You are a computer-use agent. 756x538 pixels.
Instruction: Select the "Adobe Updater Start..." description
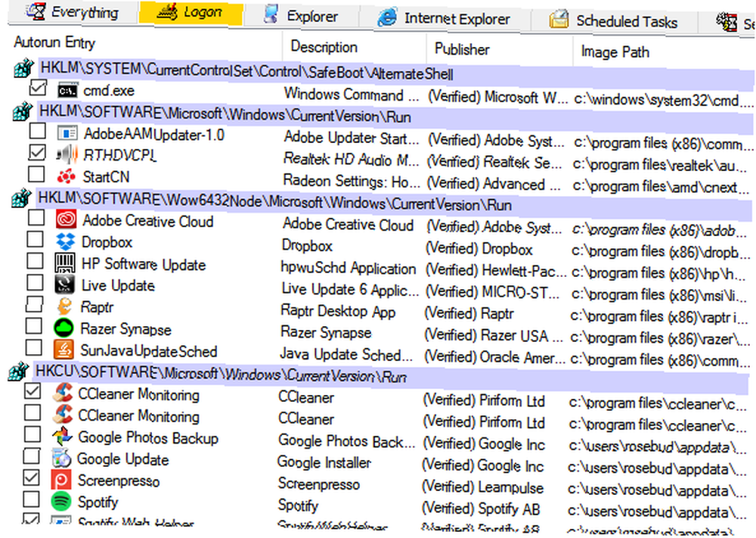click(352, 138)
